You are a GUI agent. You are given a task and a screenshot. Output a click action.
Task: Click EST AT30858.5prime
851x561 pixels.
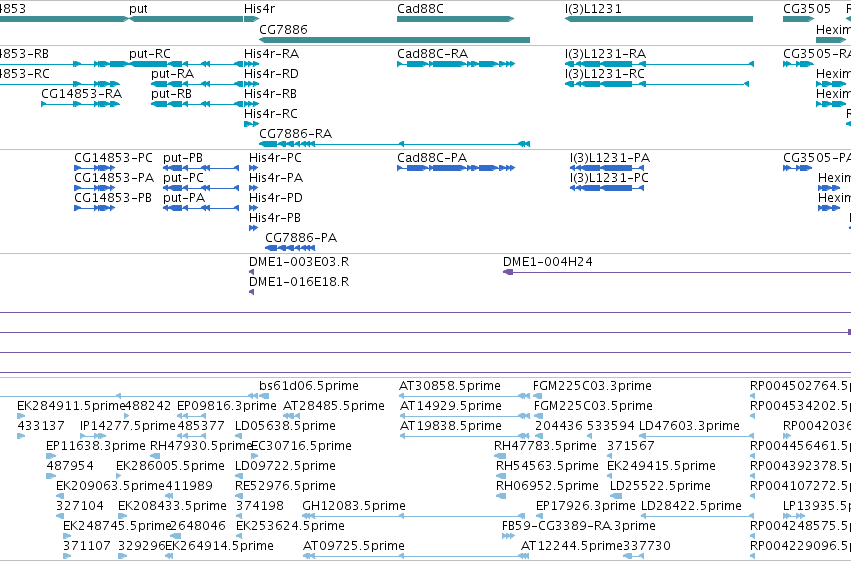click(464, 396)
